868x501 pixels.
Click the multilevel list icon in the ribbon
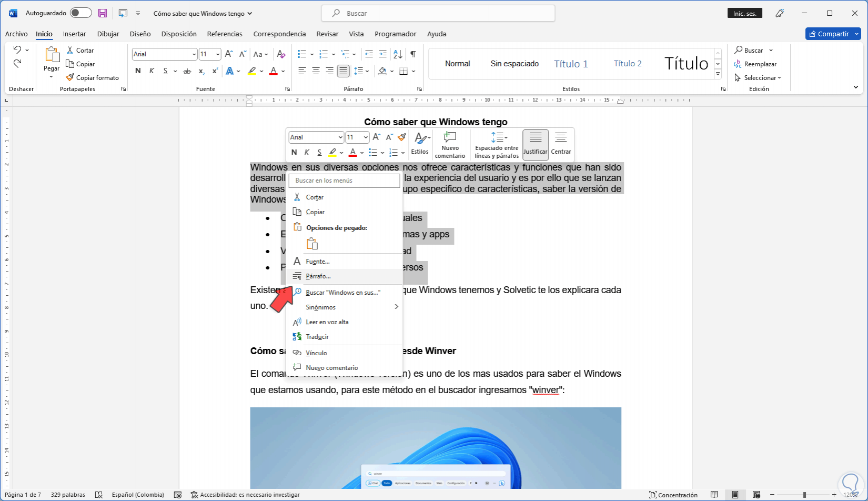(346, 54)
